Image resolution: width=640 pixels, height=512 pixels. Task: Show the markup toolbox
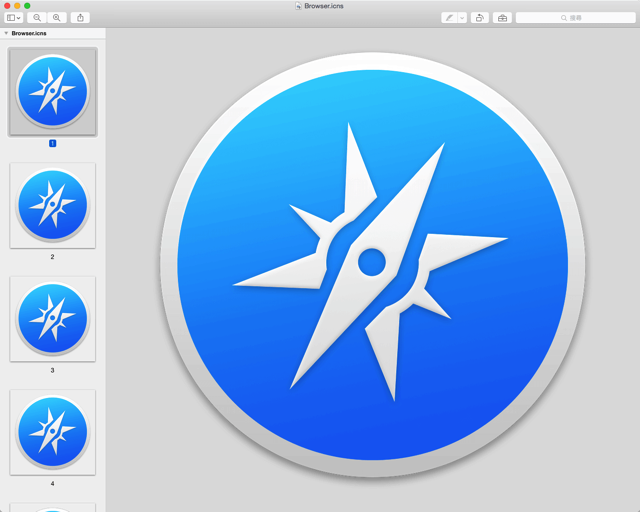[x=502, y=18]
